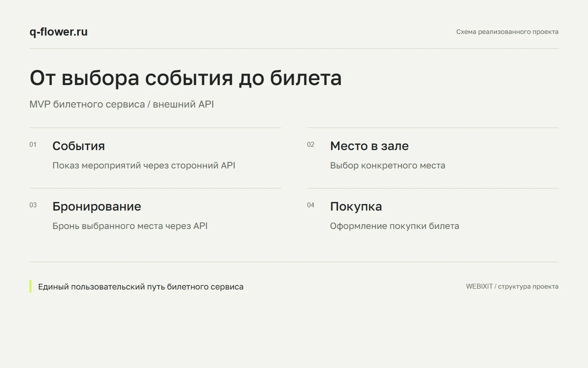This screenshot has width=588, height=368.
Task: Click the q-flower.ru site title
Action: click(58, 32)
